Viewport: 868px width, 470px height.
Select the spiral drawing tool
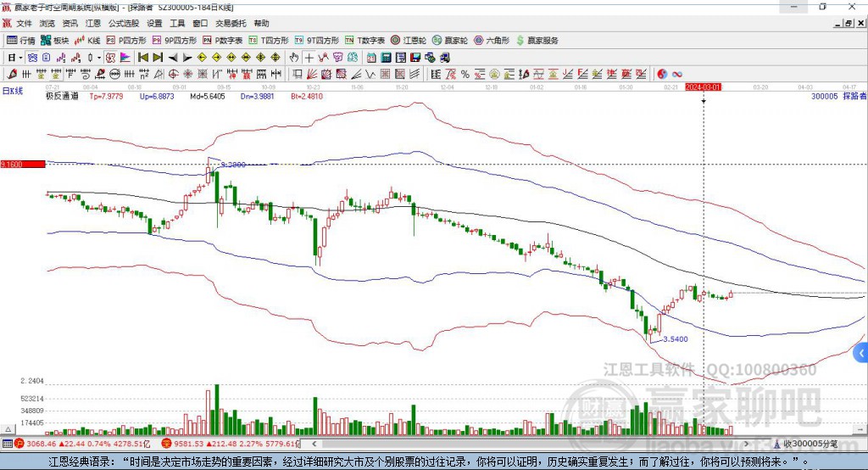click(86, 74)
